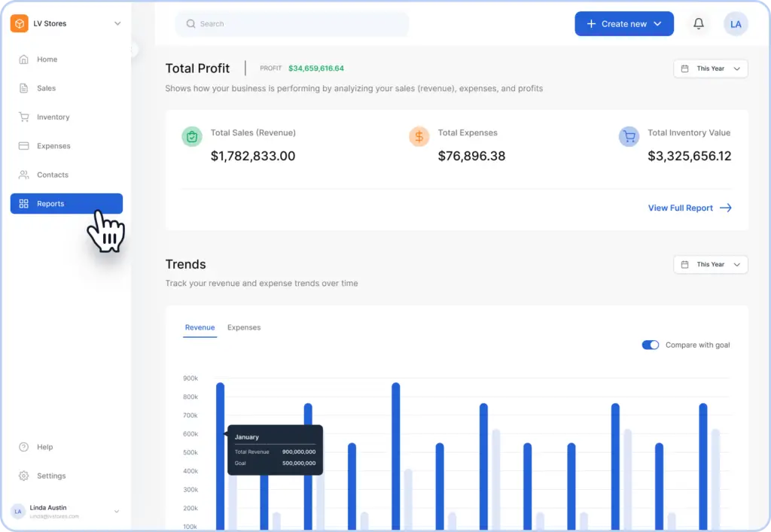
Task: Open the LA profile avatar in header
Action: point(736,24)
